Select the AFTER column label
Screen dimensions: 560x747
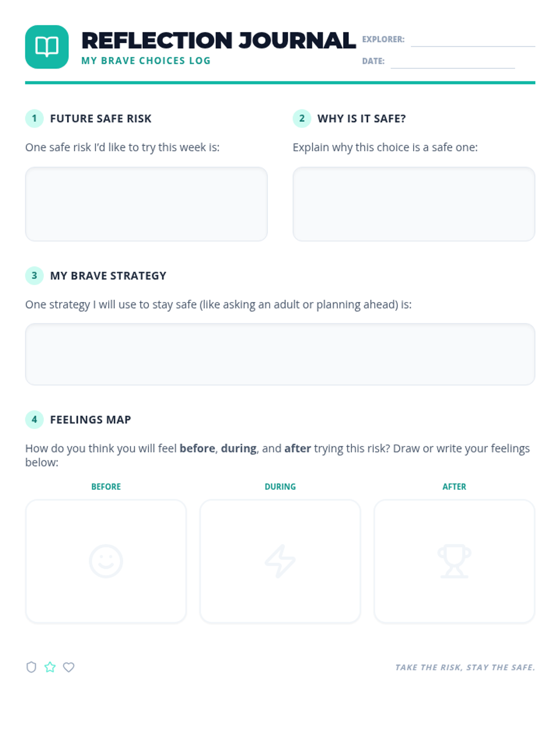coord(454,486)
